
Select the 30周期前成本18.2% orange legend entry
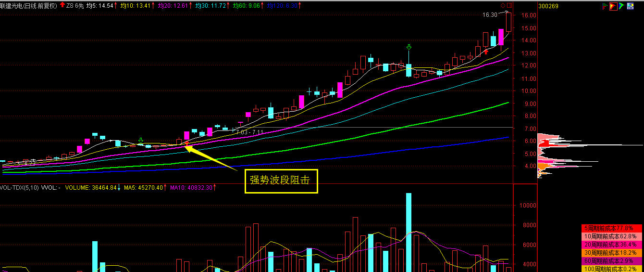coord(611,252)
